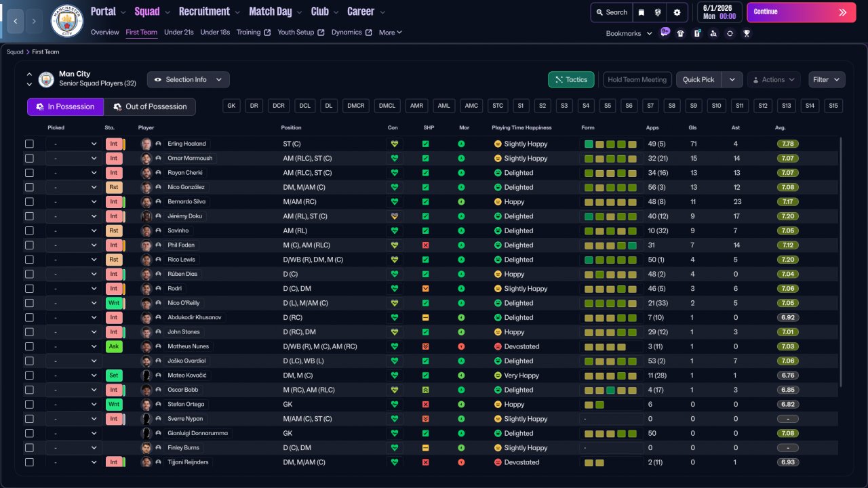Expand the Selection Info dropdown
This screenshot has width=868, height=488.
189,80
